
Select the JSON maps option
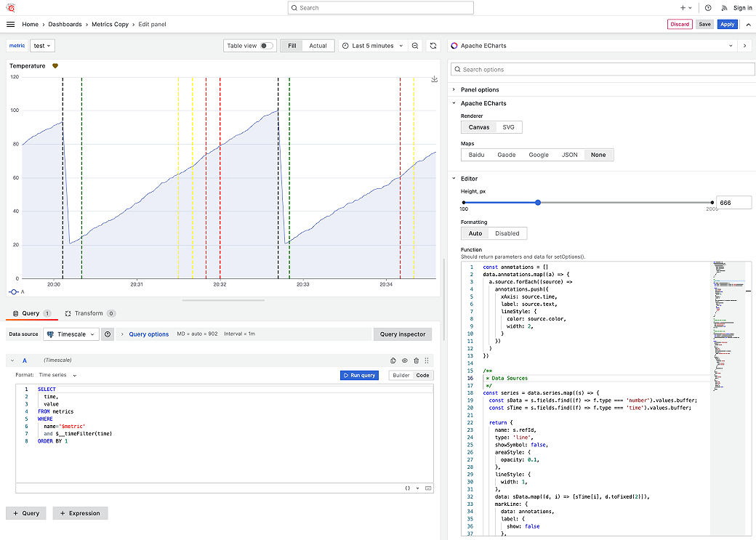point(569,155)
